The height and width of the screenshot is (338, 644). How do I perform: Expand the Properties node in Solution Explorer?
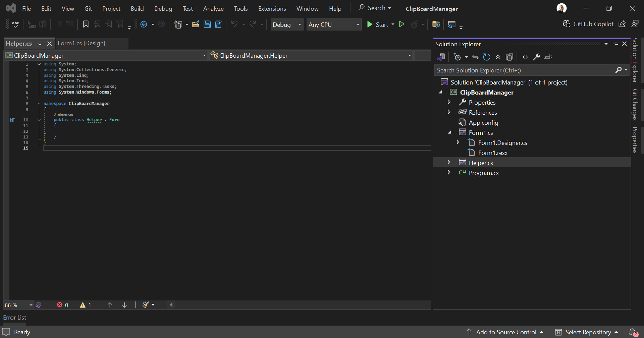pyautogui.click(x=449, y=102)
